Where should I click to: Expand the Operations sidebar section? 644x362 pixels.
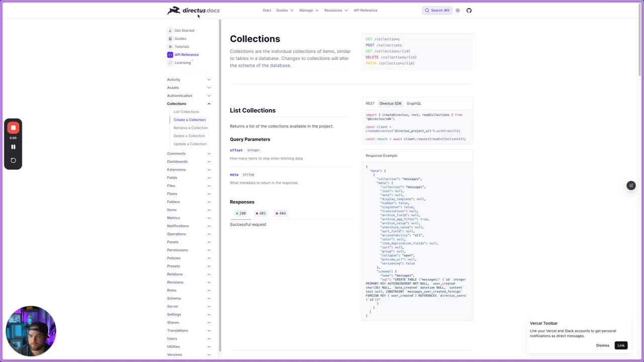(x=189, y=234)
